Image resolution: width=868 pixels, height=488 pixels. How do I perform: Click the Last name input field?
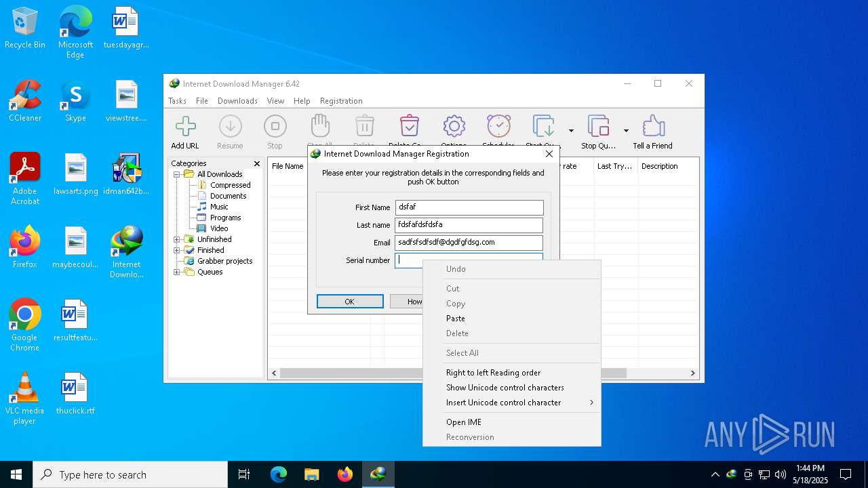(469, 225)
